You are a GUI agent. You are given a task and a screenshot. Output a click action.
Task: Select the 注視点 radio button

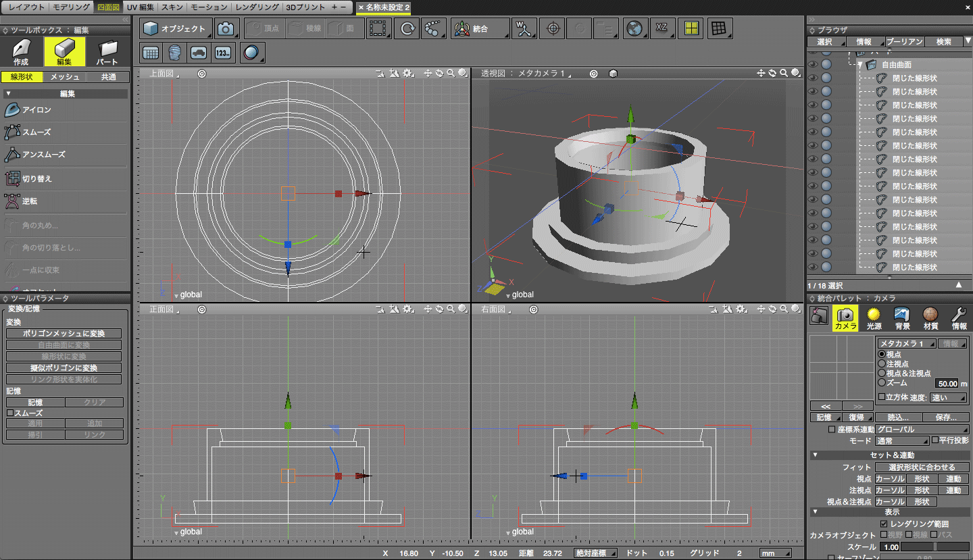point(882,363)
